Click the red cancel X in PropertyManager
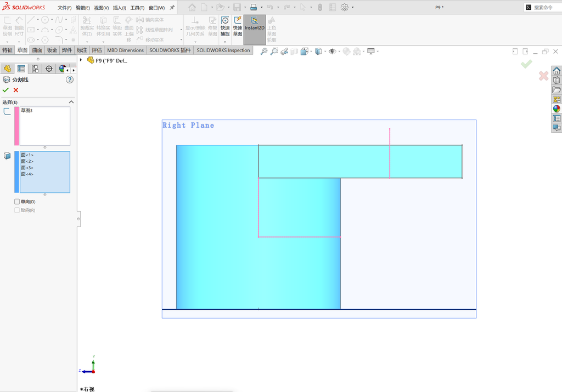This screenshot has width=562, height=392. point(16,90)
